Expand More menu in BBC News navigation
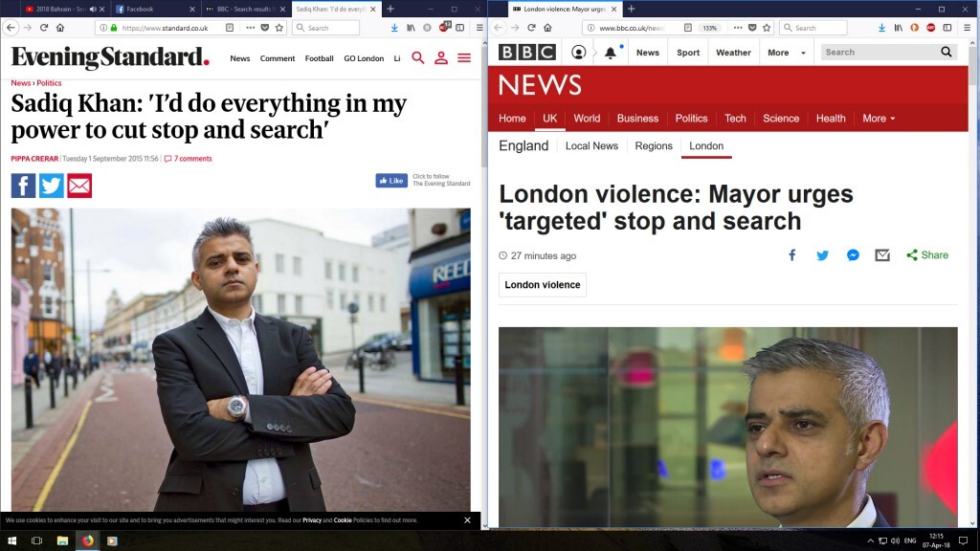This screenshot has height=551, width=980. pyautogui.click(x=879, y=119)
